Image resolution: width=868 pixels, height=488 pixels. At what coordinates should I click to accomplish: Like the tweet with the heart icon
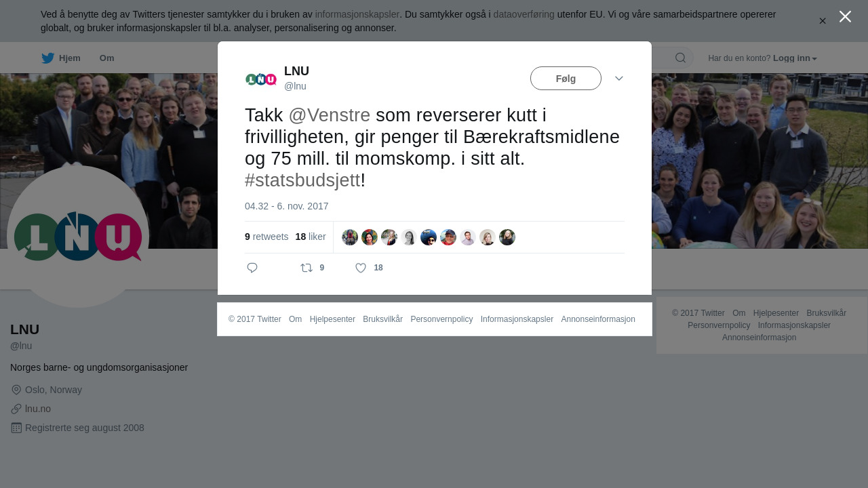(x=361, y=268)
